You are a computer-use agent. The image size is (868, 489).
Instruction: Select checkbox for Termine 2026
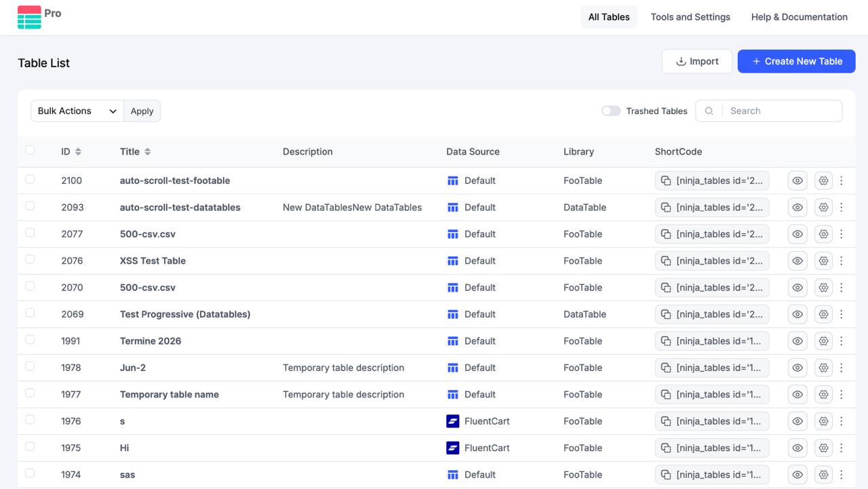pos(30,339)
